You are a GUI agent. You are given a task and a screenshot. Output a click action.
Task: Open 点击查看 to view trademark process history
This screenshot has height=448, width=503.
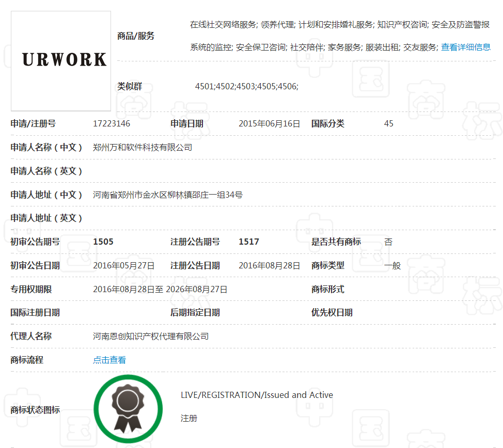tap(108, 360)
